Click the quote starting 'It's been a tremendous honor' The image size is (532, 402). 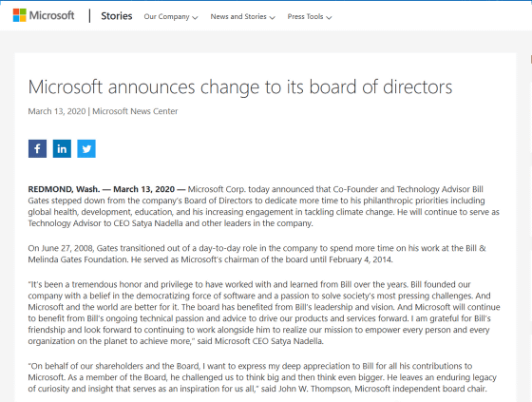tap(264, 313)
